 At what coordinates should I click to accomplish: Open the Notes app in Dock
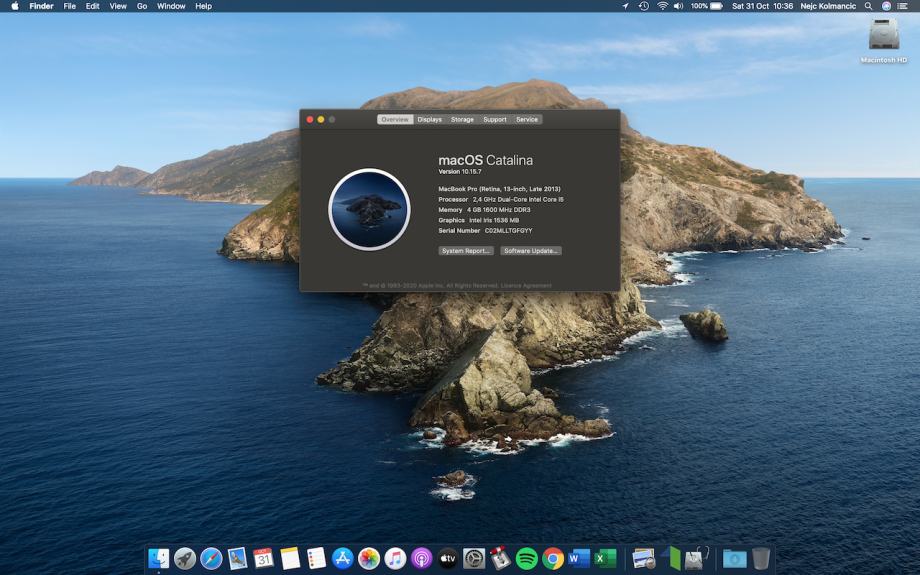point(290,559)
